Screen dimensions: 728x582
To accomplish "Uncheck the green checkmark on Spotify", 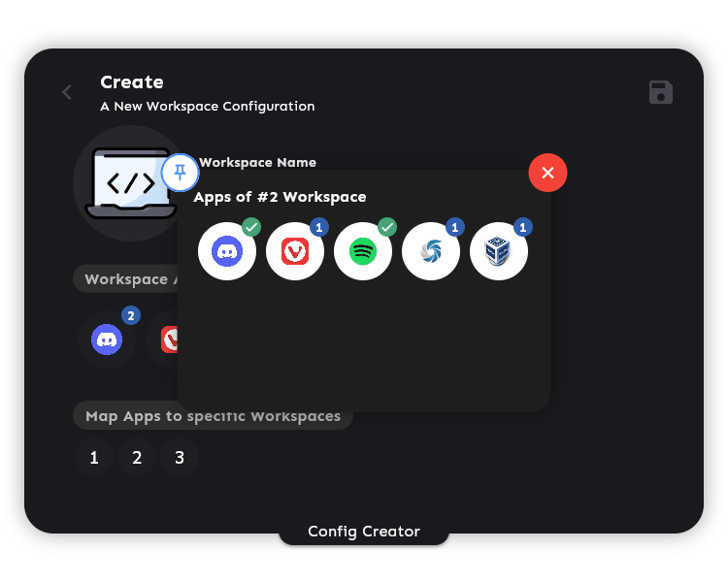I will coord(387,227).
